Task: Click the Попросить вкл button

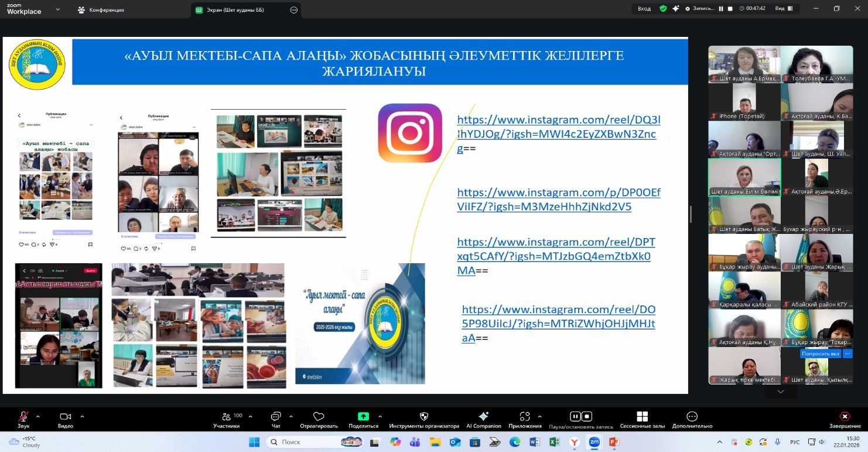Action: 820,354
